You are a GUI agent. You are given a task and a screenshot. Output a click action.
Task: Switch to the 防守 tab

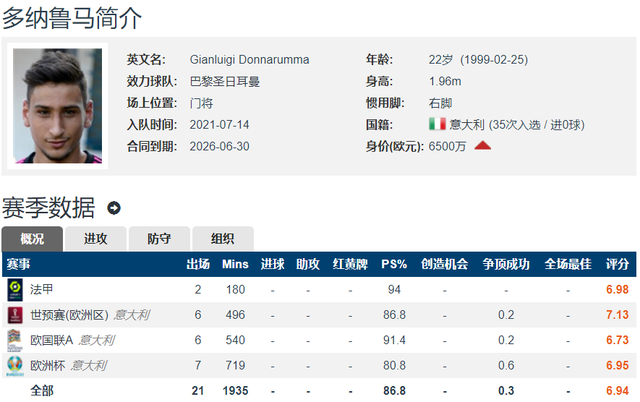click(159, 238)
